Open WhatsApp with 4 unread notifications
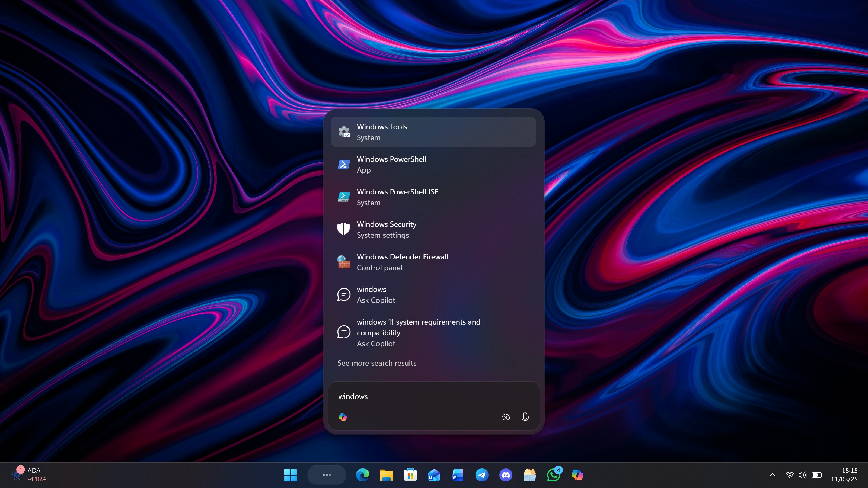 (x=554, y=475)
